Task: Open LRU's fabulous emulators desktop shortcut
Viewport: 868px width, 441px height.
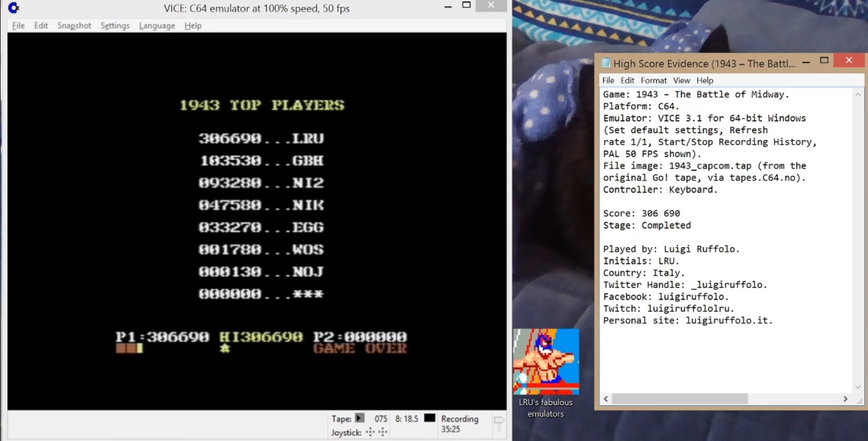Action: [546, 373]
